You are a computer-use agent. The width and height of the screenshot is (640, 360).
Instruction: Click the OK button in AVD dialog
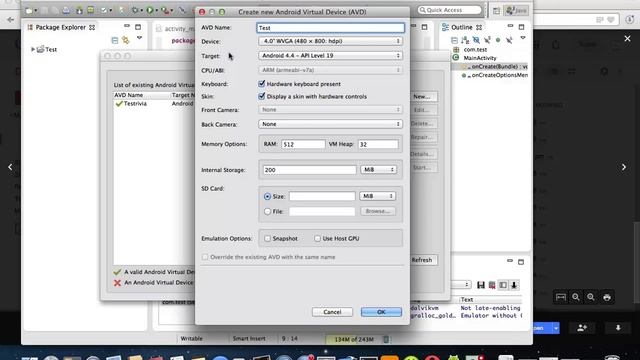(381, 312)
